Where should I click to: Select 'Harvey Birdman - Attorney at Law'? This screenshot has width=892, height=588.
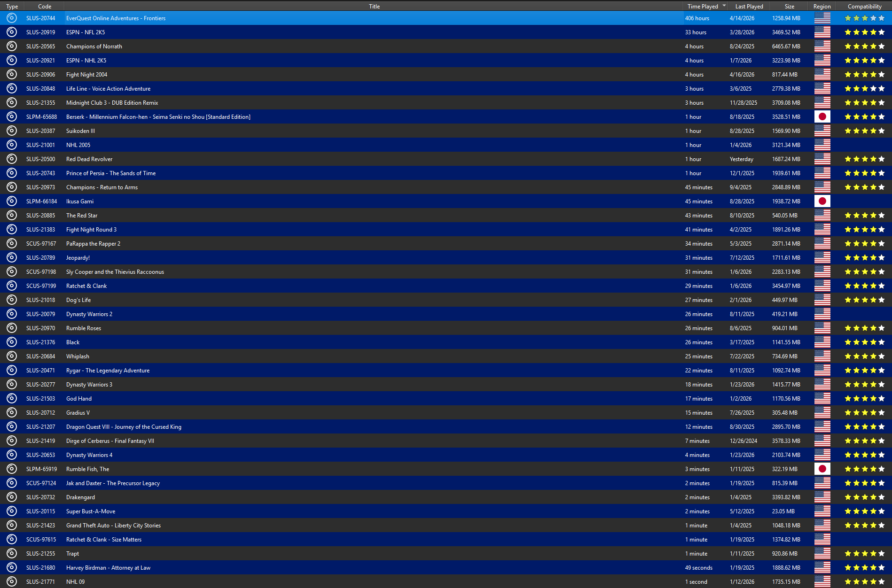[108, 567]
